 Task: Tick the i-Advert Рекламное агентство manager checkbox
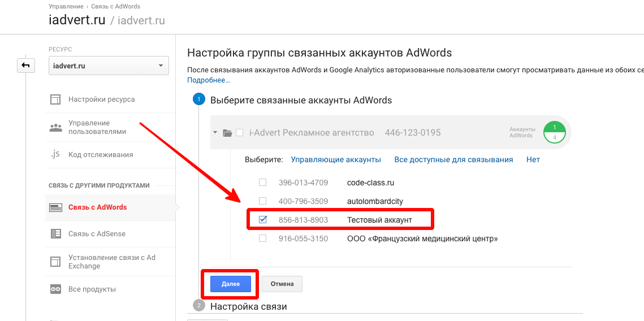239,133
